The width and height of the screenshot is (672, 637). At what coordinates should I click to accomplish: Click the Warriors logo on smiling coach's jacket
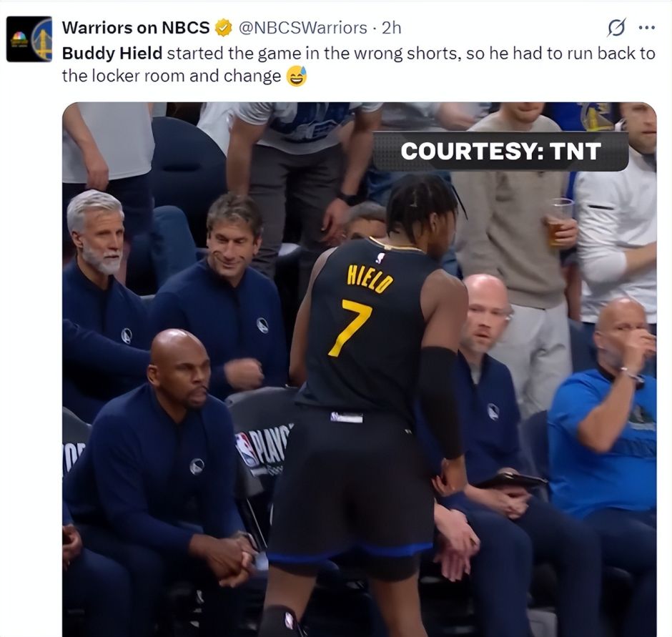(x=262, y=325)
